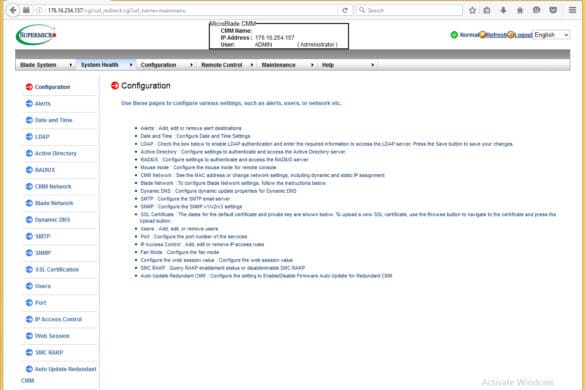Image resolution: width=585 pixels, height=390 pixels.
Task: Open the SNMP sidebar link
Action: (43, 253)
